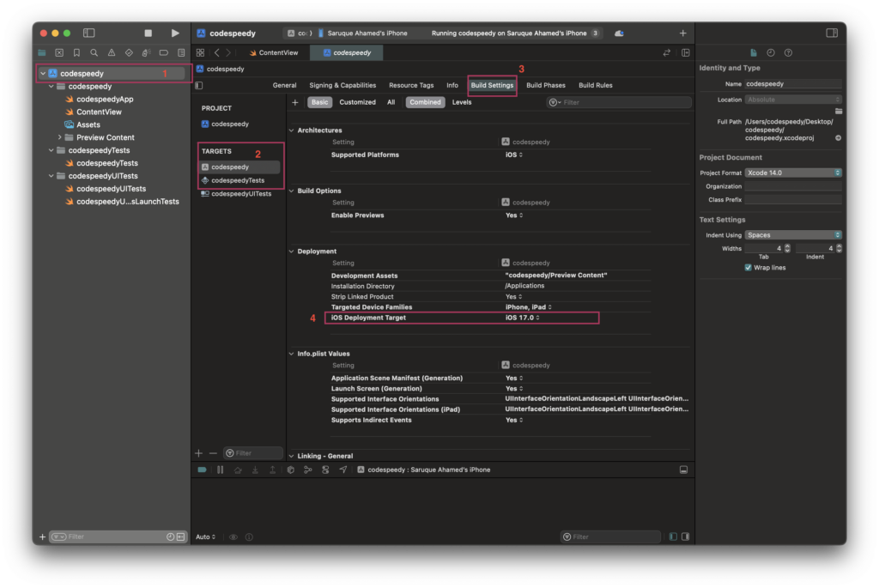Collapse the Deployment section
879x588 pixels.
click(292, 252)
